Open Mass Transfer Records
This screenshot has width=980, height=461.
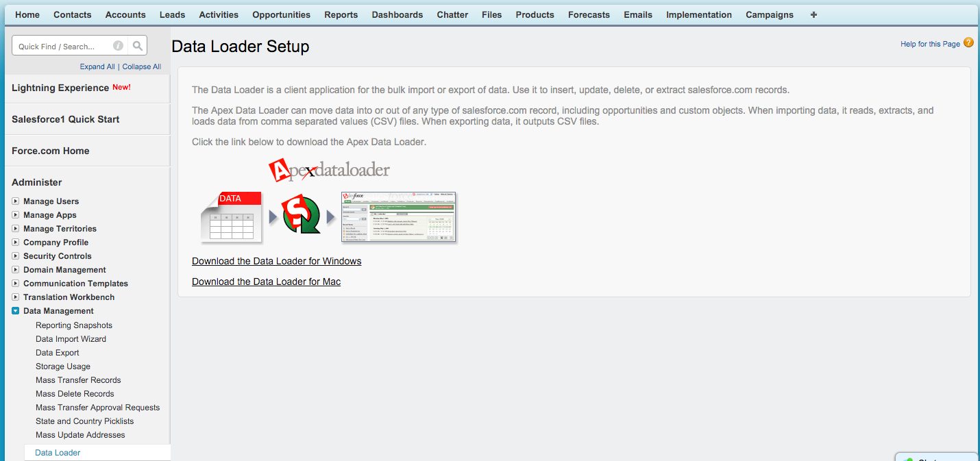click(78, 380)
